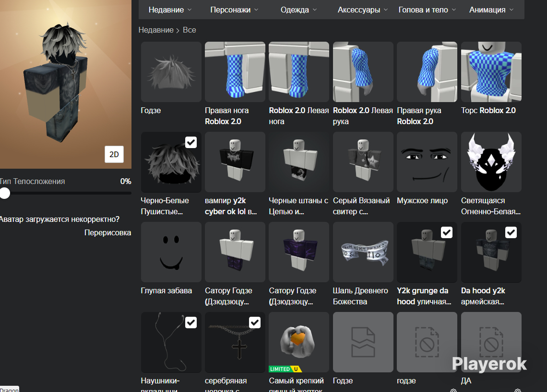Expand the Персонажи dropdown menu
Image resolution: width=547 pixels, height=392 pixels.
[x=234, y=10]
